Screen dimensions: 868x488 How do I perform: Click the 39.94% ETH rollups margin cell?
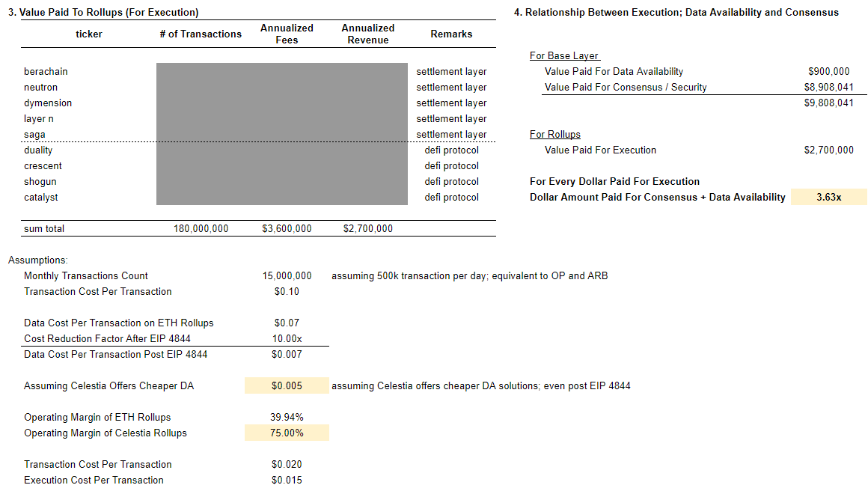(x=287, y=417)
